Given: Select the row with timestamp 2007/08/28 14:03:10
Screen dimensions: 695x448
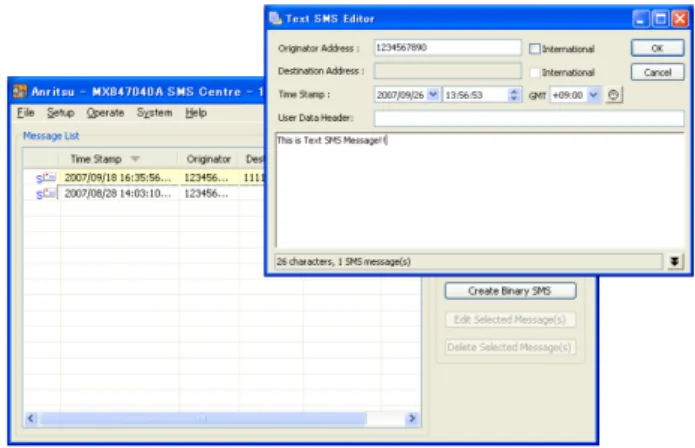Looking at the screenshot, I should pyautogui.click(x=146, y=194).
